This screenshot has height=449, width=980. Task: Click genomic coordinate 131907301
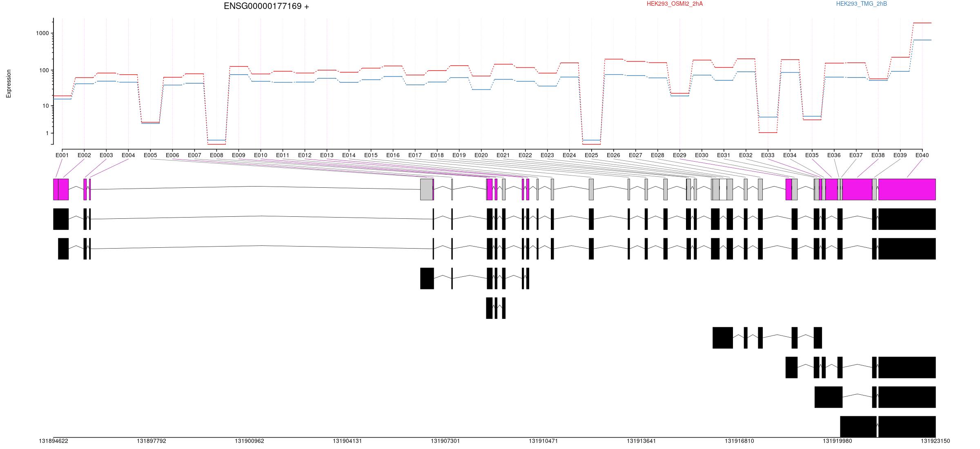click(x=445, y=441)
